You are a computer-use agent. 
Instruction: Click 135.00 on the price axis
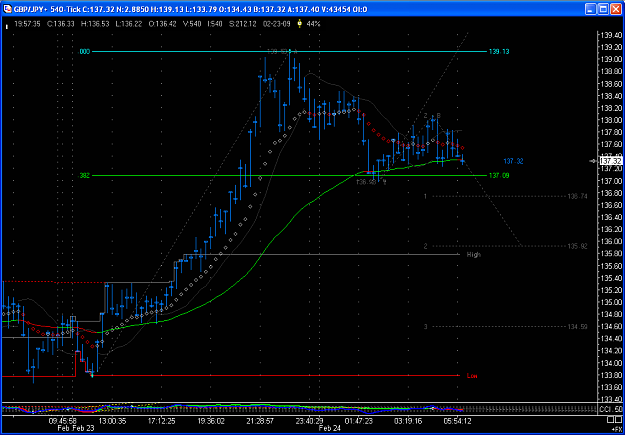pos(611,302)
